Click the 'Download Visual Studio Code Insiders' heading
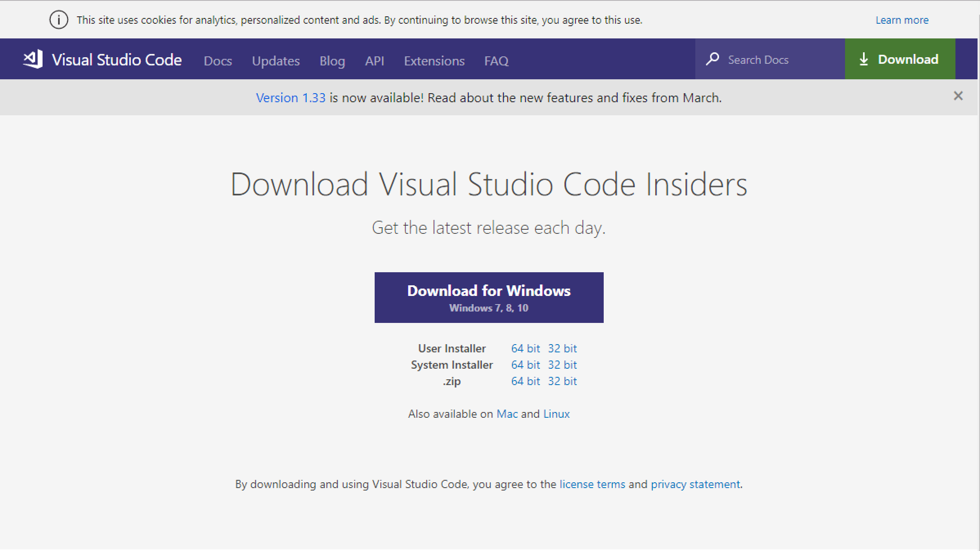980x551 pixels. coord(489,184)
